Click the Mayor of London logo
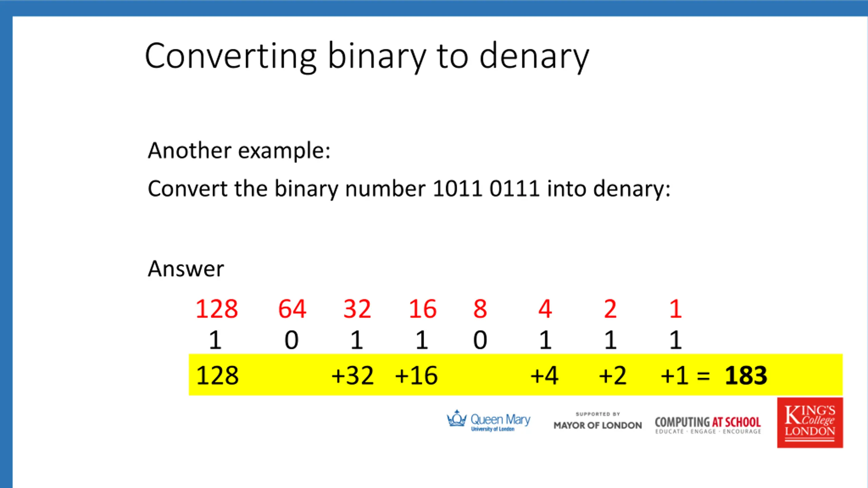Screen dimensions: 868x488 [x=598, y=421]
